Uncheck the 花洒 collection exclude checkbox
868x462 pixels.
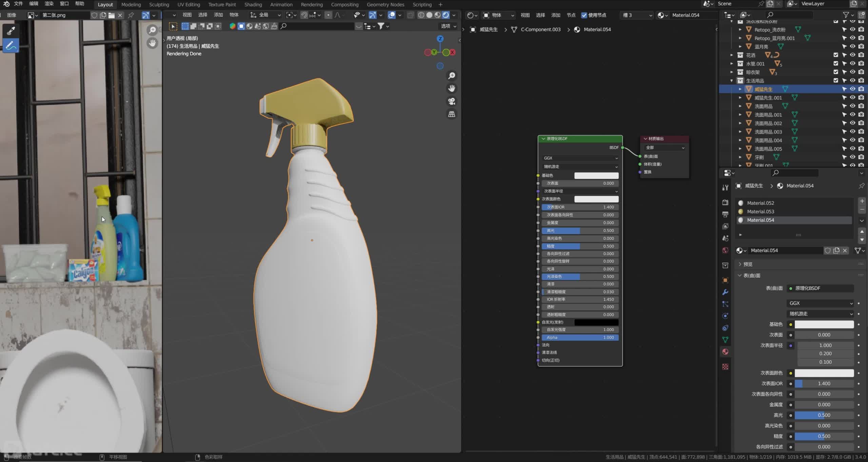(x=836, y=55)
